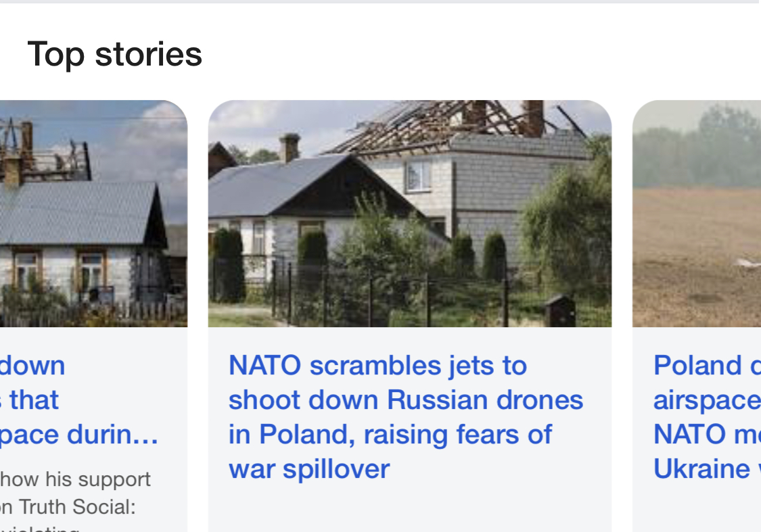Click the word 'Ukraine' in right headline
The width and height of the screenshot is (761, 532).
[701, 468]
